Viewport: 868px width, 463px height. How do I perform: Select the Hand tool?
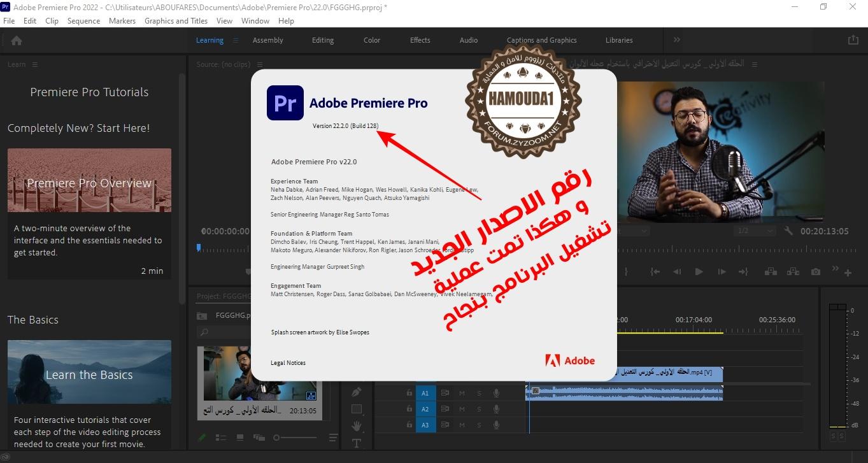coord(357,425)
